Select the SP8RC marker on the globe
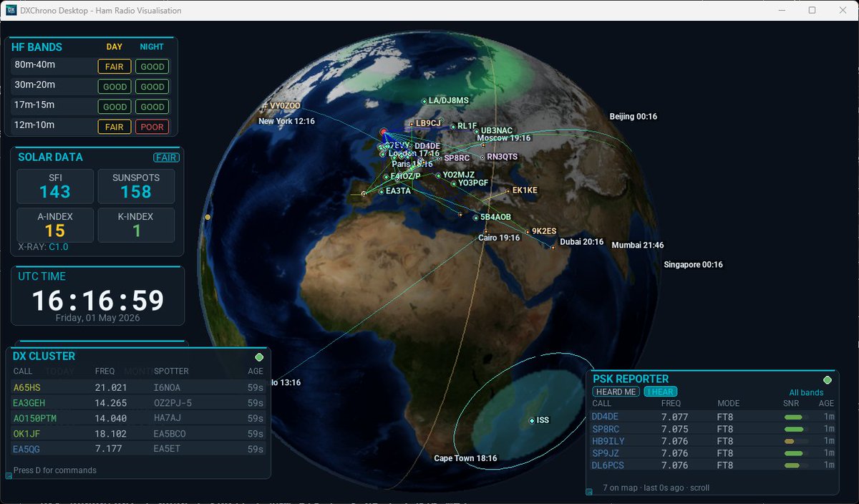Viewport: 859px width, 504px height. pos(440,158)
